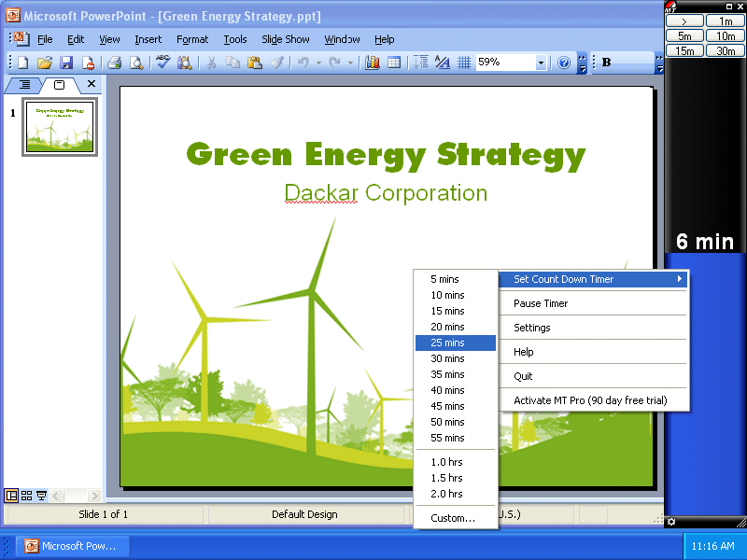Run the ABC spelling check
The height and width of the screenshot is (560, 747).
162,63
